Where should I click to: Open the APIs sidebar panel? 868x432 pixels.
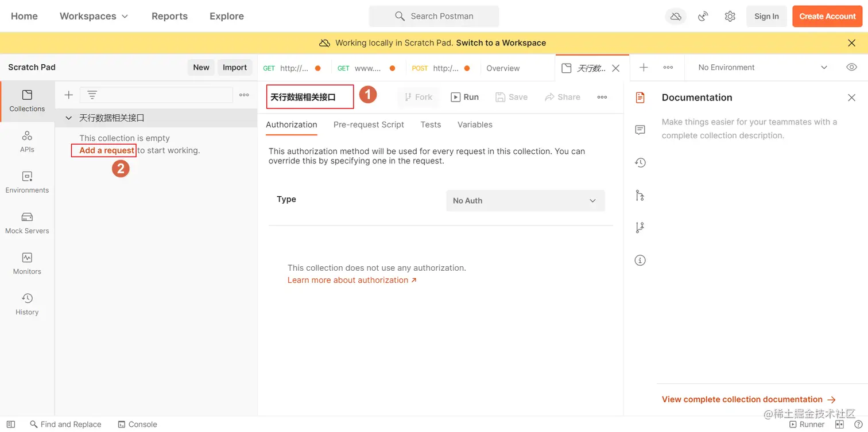coord(27,142)
